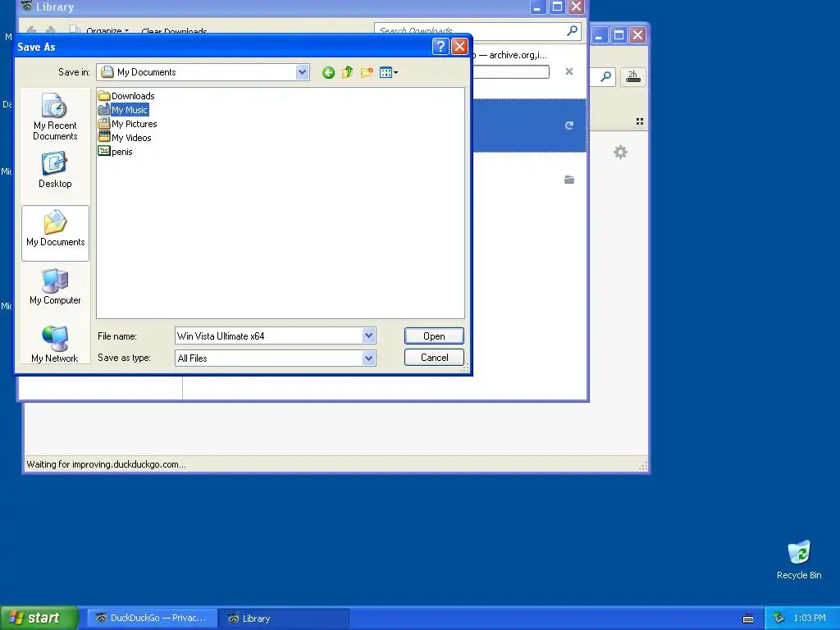Create a new folder in Save As dialog
The image size is (840, 630).
point(367,72)
